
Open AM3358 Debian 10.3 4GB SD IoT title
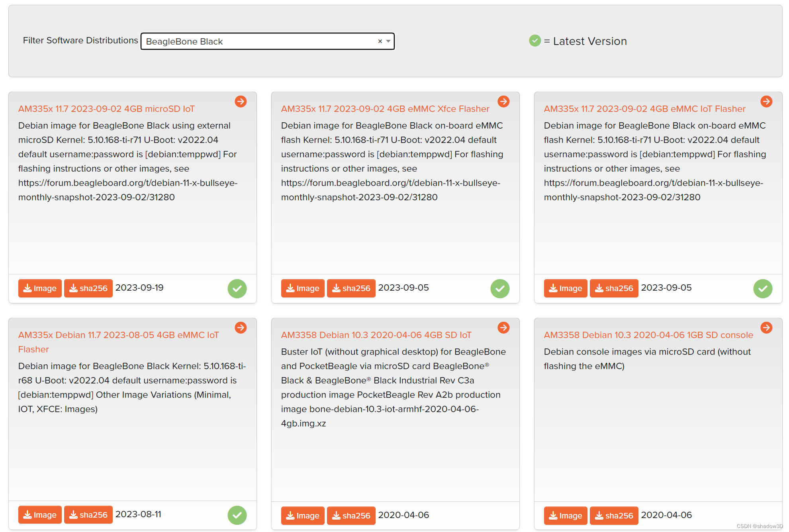(x=376, y=335)
